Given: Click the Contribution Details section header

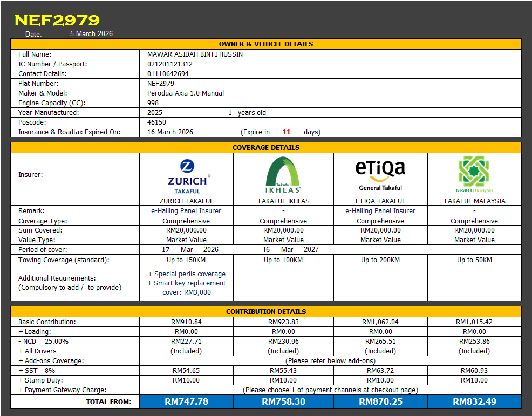Looking at the screenshot, I should [266, 312].
